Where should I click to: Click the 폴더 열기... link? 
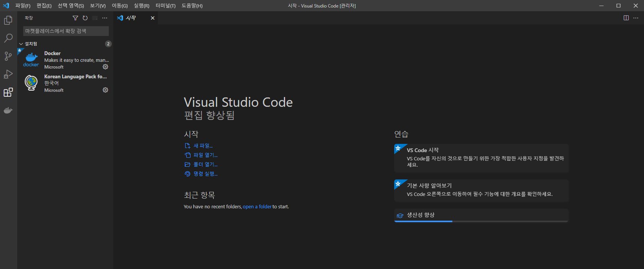206,164
